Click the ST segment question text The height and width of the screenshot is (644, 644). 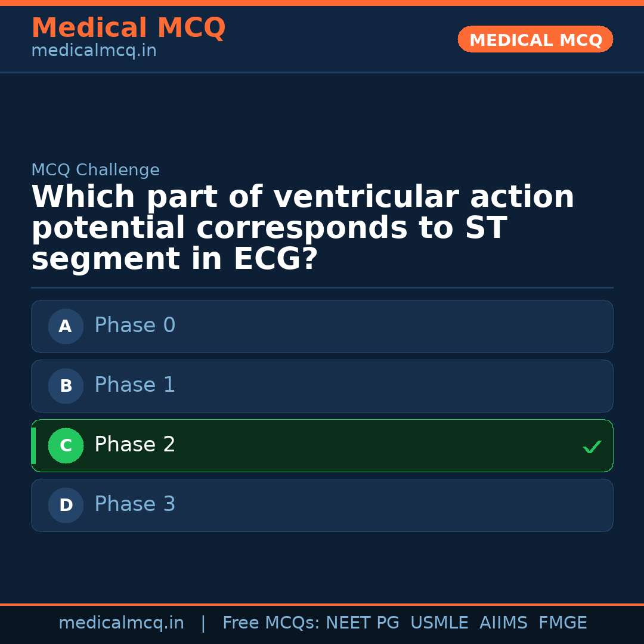pyautogui.click(x=302, y=228)
